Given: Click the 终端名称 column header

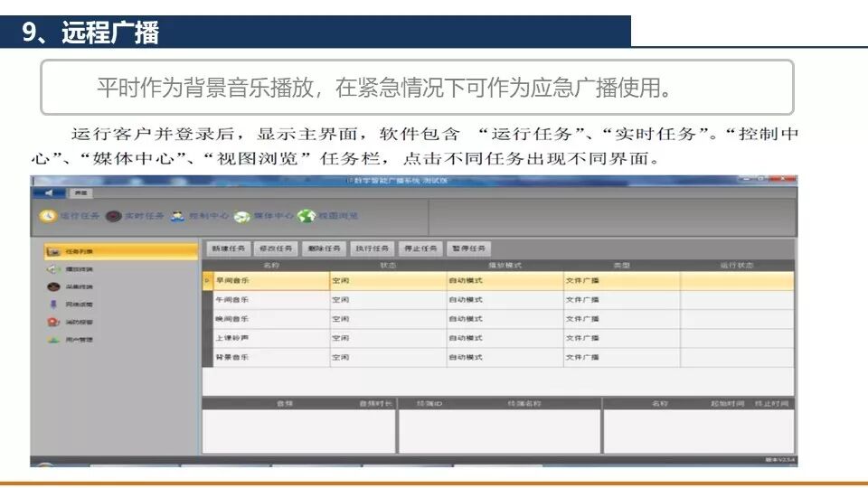Looking at the screenshot, I should [x=524, y=404].
